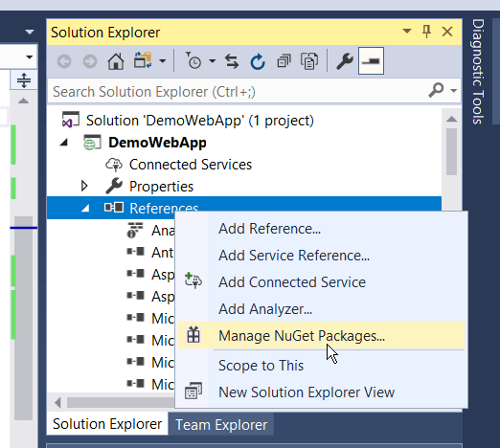Collapse the References node
The image size is (500, 448).
85,208
